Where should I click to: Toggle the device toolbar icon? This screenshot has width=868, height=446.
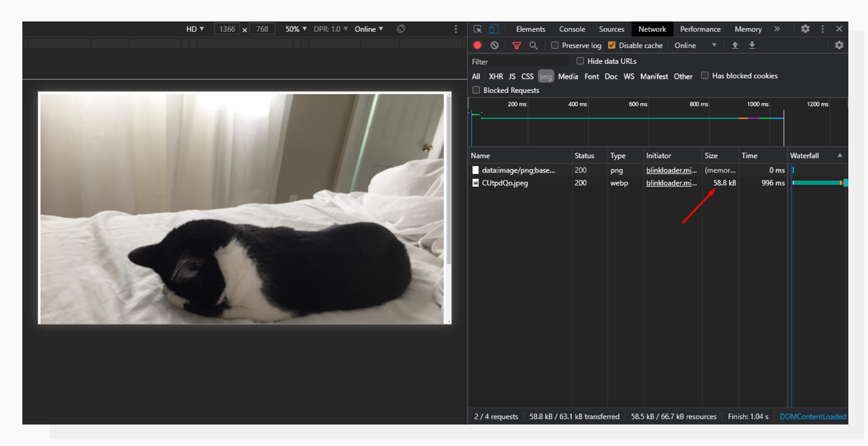tap(494, 29)
